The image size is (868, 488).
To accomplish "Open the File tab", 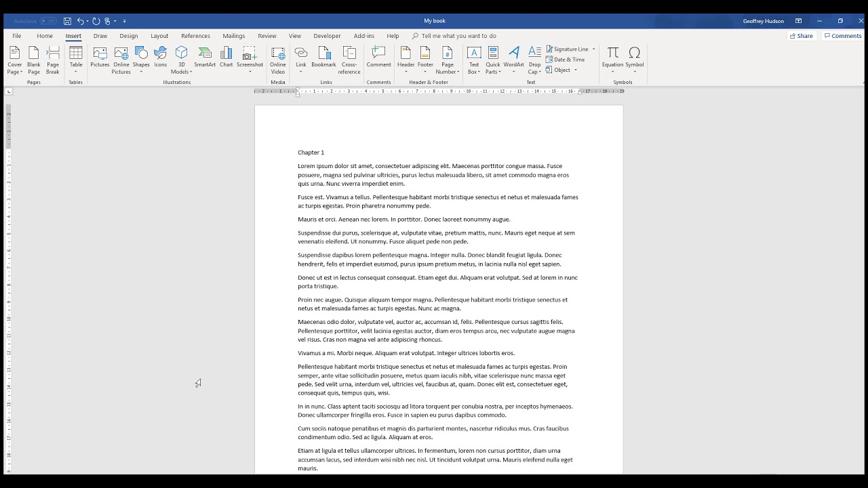I will [x=17, y=36].
